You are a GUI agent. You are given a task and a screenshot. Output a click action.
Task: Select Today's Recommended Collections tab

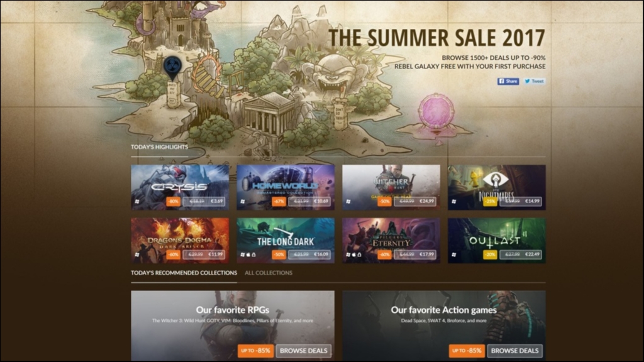(184, 273)
